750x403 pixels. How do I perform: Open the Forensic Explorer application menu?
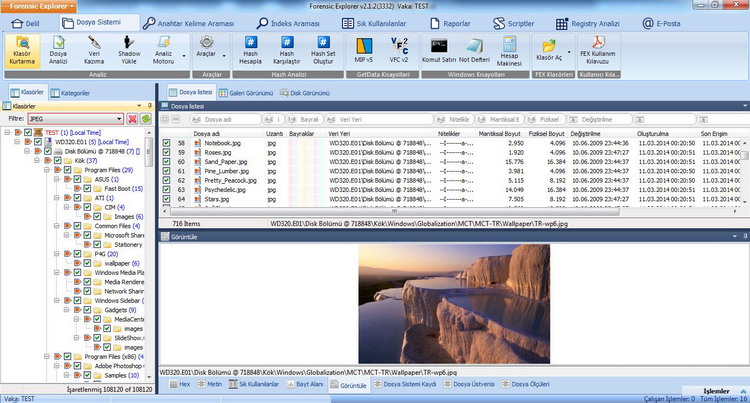(x=38, y=6)
